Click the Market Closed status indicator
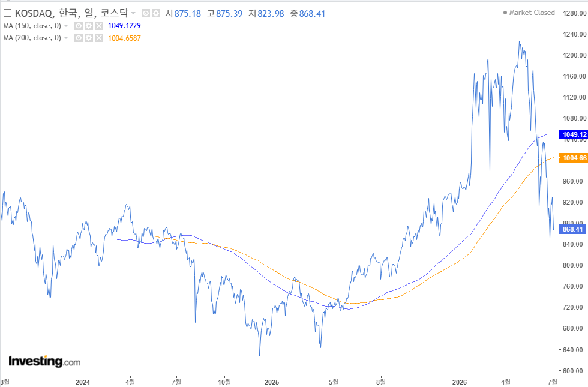The width and height of the screenshot is (588, 387). coord(529,13)
